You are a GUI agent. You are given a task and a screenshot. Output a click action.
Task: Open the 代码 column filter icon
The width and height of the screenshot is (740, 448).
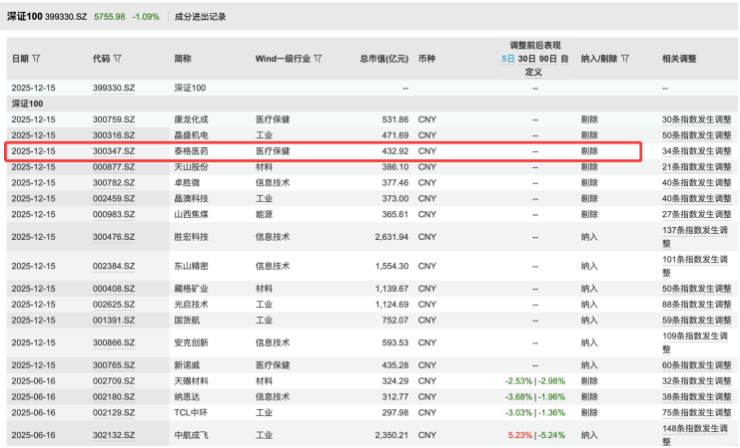coord(118,59)
